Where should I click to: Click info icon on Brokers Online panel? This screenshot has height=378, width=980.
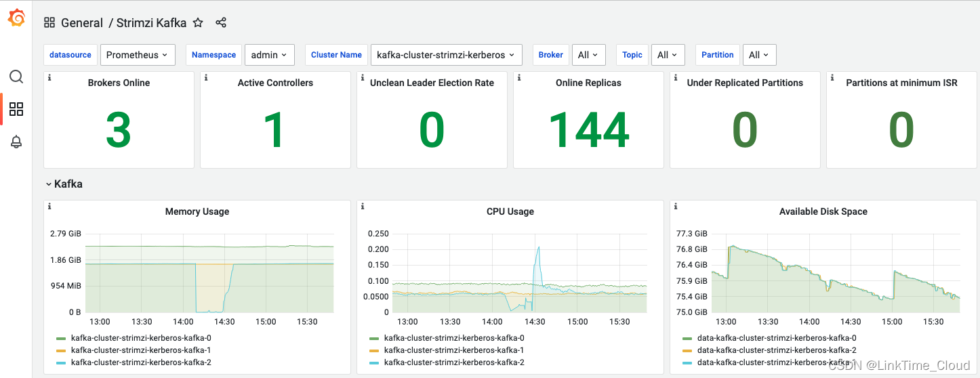pyautogui.click(x=49, y=78)
